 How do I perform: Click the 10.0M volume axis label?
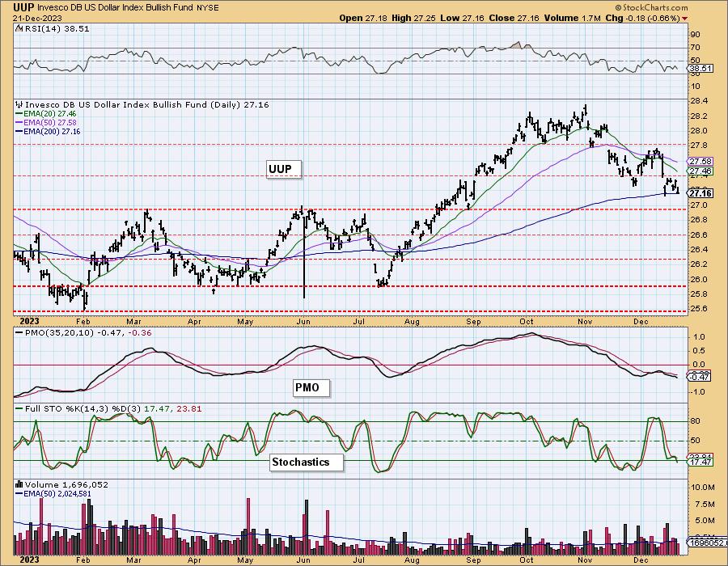[703, 487]
